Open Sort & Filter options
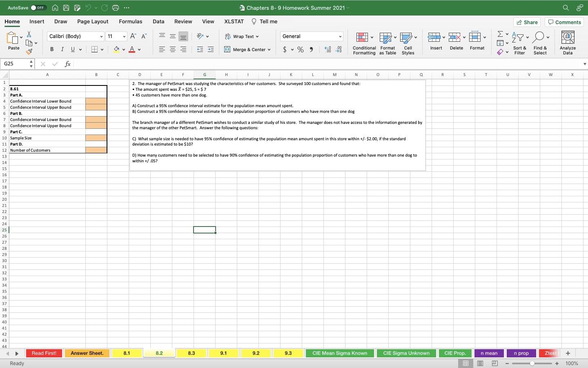588x368 pixels. tap(519, 42)
